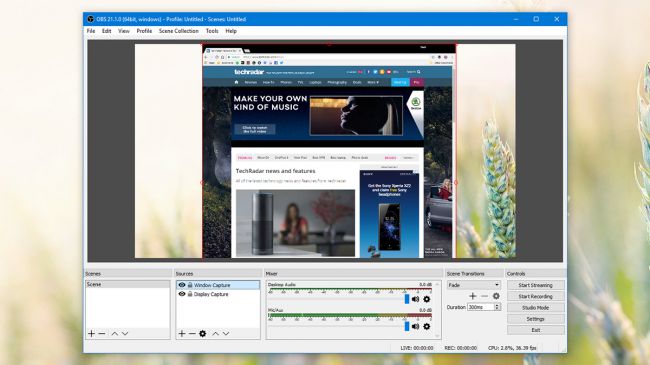The image size is (650, 365).
Task: Remove the selected source with the minus icon
Action: click(192, 333)
